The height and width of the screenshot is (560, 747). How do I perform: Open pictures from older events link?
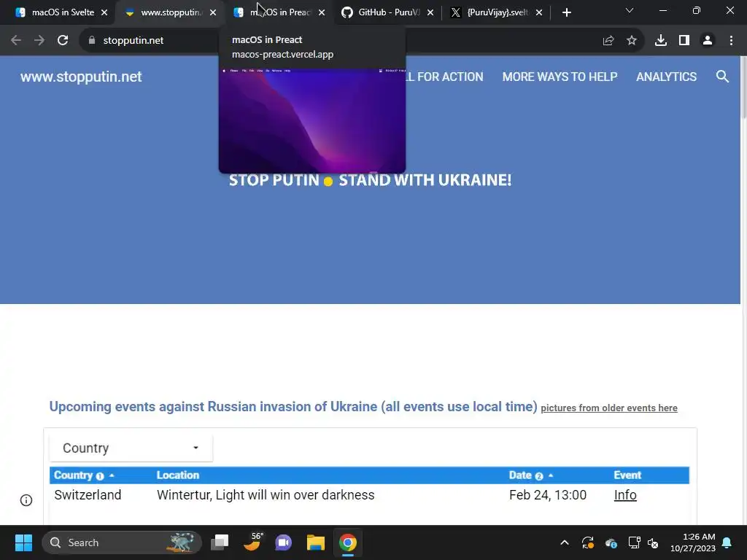point(609,408)
